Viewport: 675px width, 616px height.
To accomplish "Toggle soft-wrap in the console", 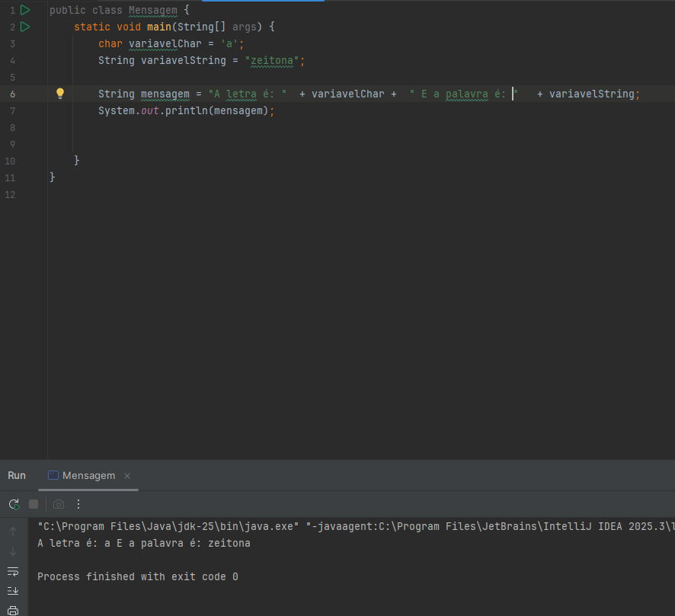I will pos(13,571).
